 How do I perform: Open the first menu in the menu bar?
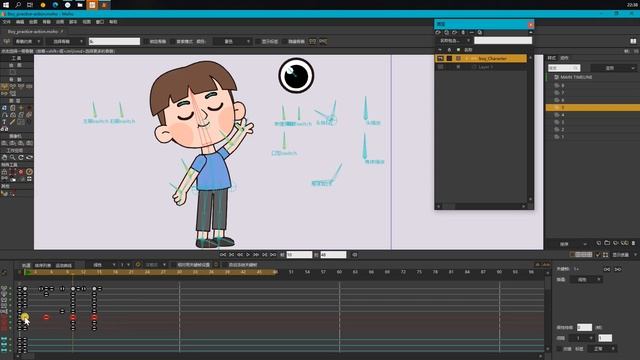pyautogui.click(x=7, y=22)
